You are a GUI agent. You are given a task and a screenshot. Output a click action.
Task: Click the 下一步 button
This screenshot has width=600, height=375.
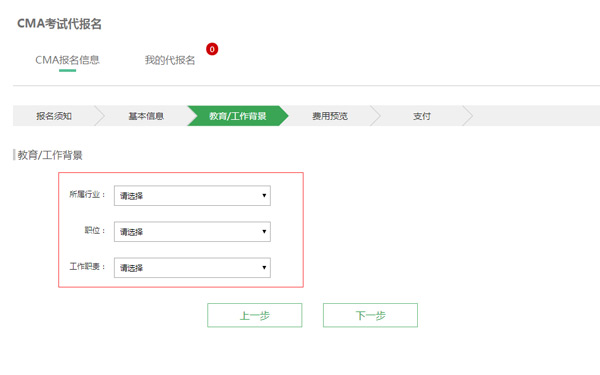pyautogui.click(x=370, y=315)
